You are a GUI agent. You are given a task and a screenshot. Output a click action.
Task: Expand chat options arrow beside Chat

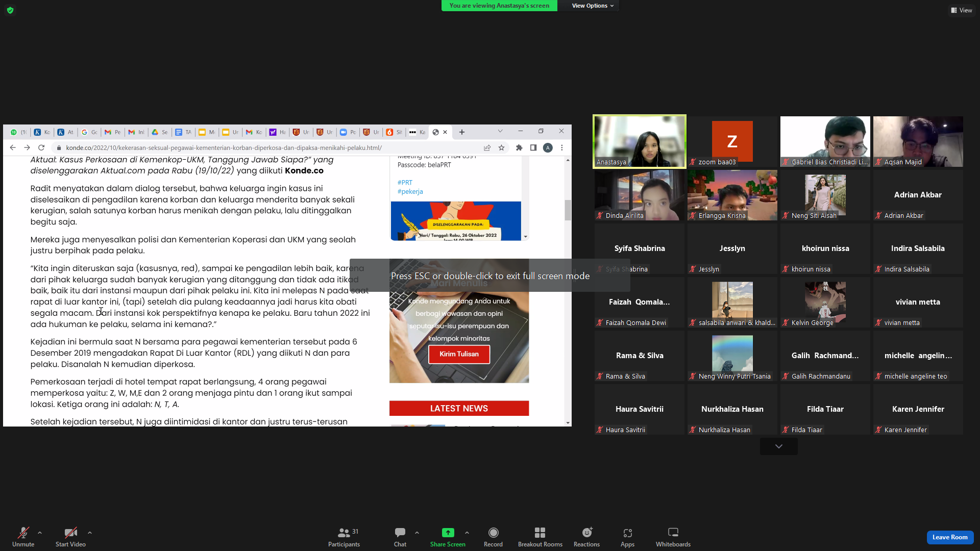click(417, 533)
